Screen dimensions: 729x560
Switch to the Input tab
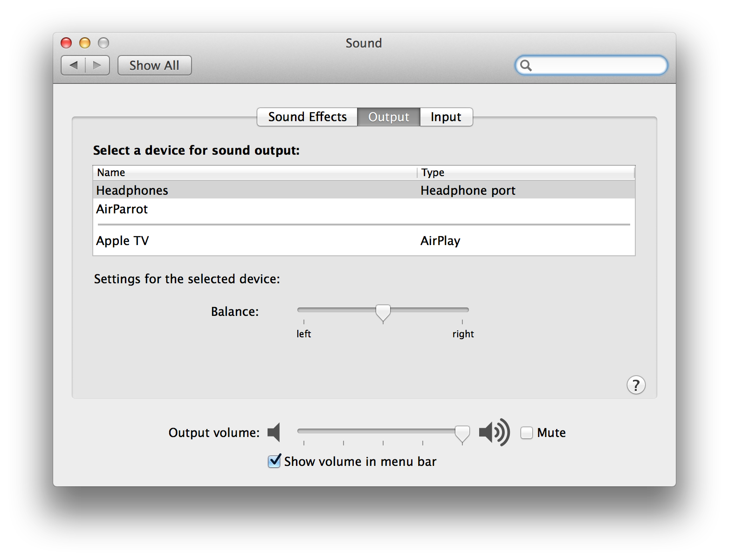tap(446, 117)
